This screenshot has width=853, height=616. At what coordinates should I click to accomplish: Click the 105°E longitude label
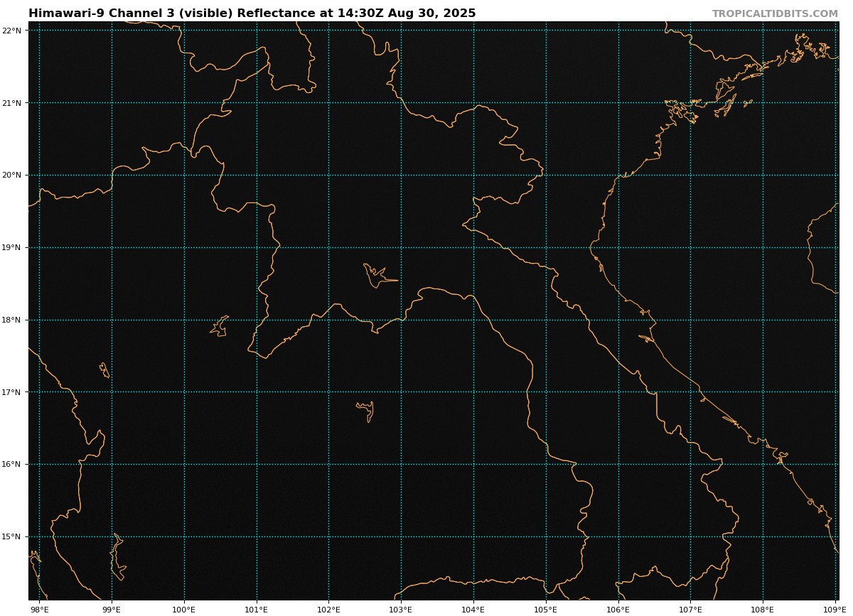point(546,610)
